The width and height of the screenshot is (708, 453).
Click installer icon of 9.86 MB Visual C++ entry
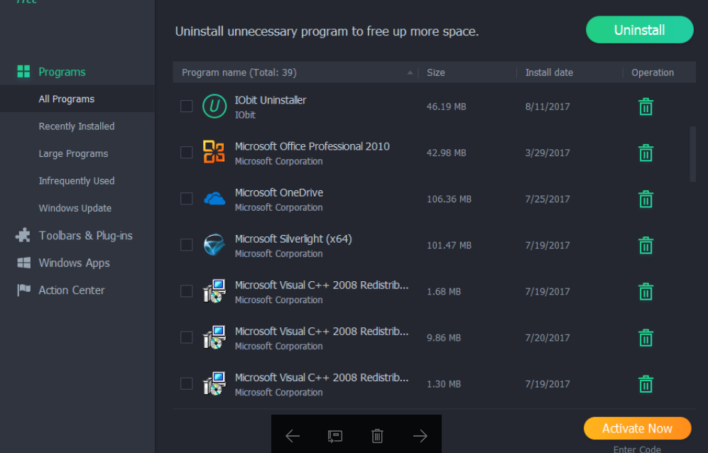tap(214, 337)
